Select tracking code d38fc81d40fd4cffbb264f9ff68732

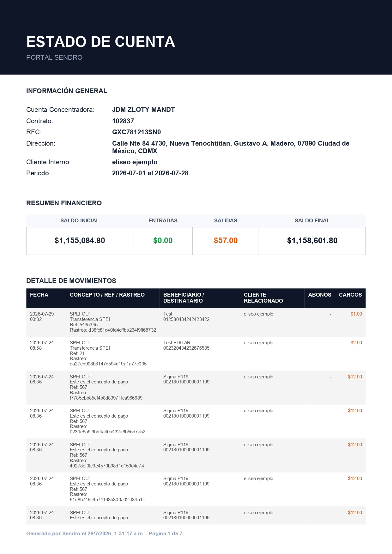tap(122, 330)
